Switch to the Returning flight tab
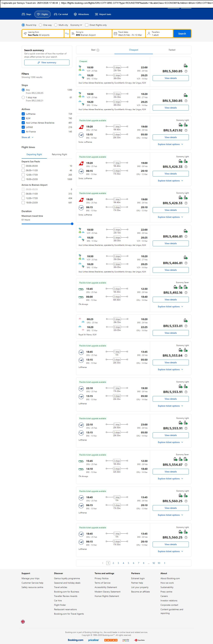The height and width of the screenshot is (644, 213). coord(59,155)
